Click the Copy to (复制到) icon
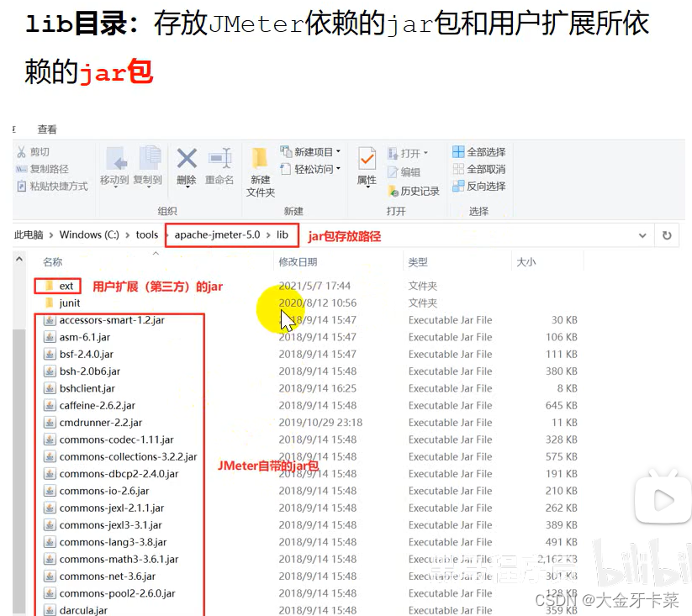This screenshot has height=616, width=692. click(150, 158)
